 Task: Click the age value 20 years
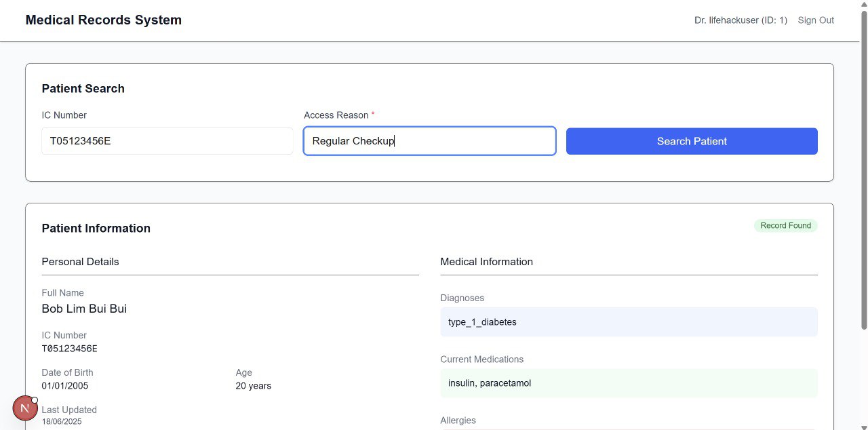tap(254, 386)
